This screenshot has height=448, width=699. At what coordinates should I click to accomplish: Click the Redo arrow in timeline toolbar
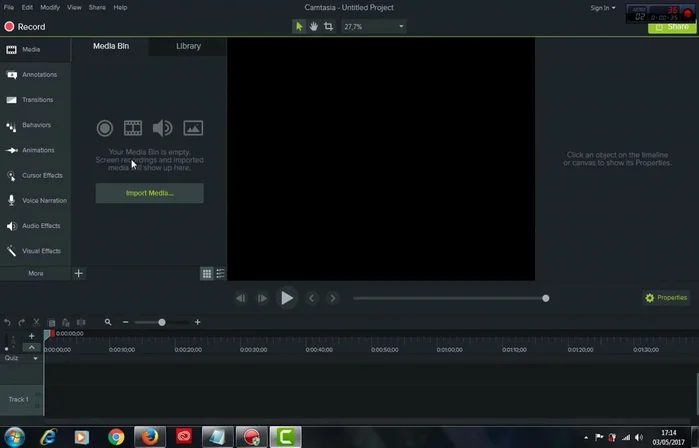21,322
